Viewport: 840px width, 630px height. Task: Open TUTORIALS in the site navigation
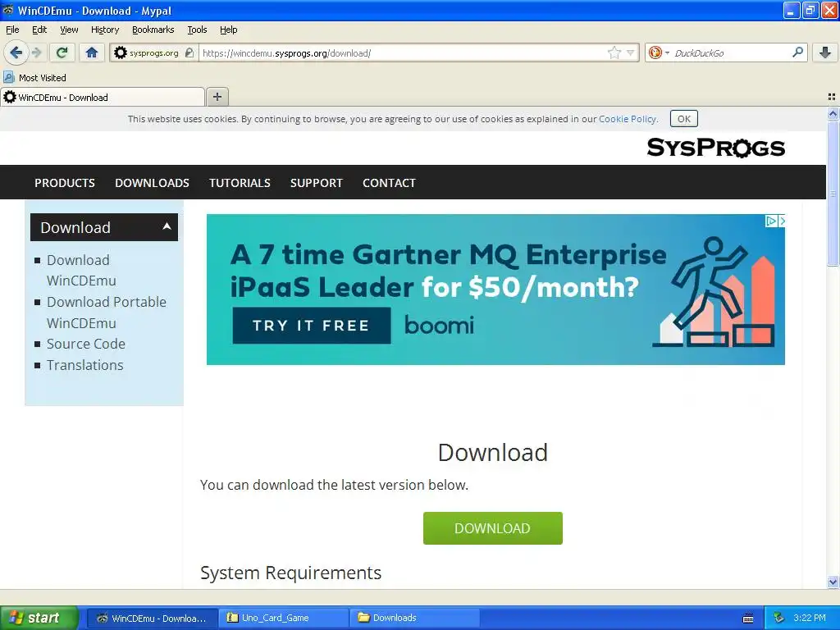pos(240,183)
